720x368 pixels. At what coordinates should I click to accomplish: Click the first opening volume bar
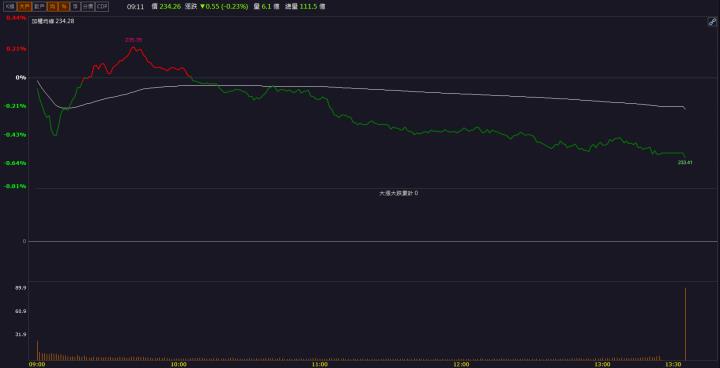point(37,350)
